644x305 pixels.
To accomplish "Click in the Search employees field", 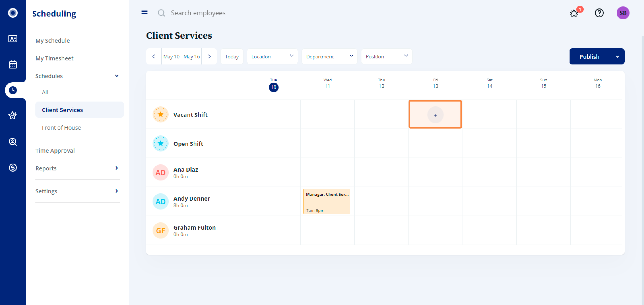I will [198, 13].
